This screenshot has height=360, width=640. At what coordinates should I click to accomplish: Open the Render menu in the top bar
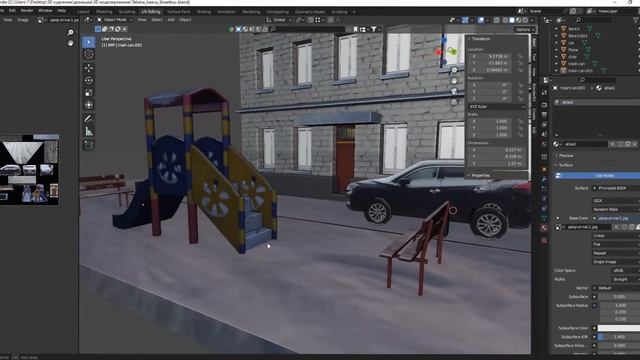tap(27, 10)
